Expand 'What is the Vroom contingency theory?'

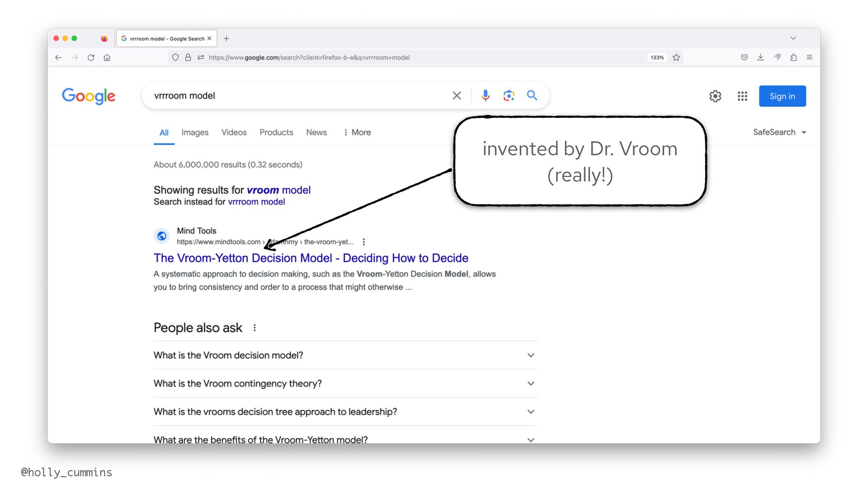pyautogui.click(x=345, y=383)
